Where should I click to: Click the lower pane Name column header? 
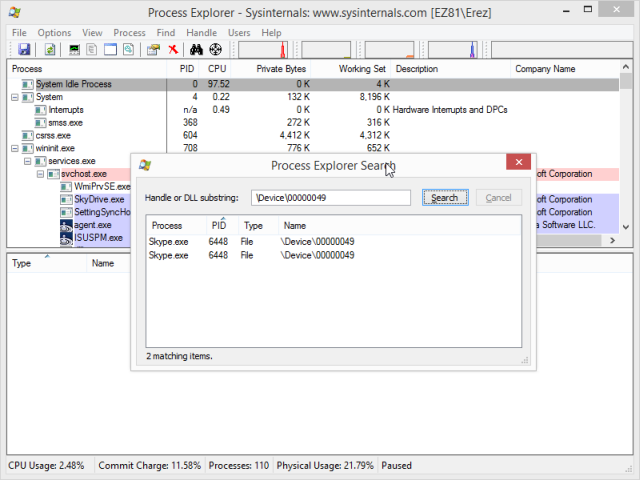[109, 263]
